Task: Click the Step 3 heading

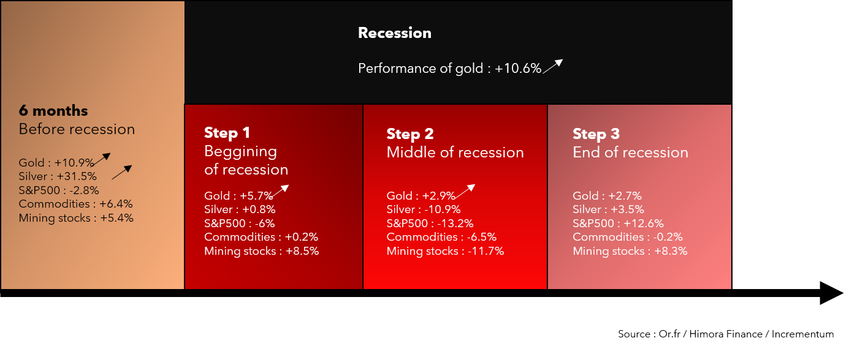Action: click(x=596, y=134)
